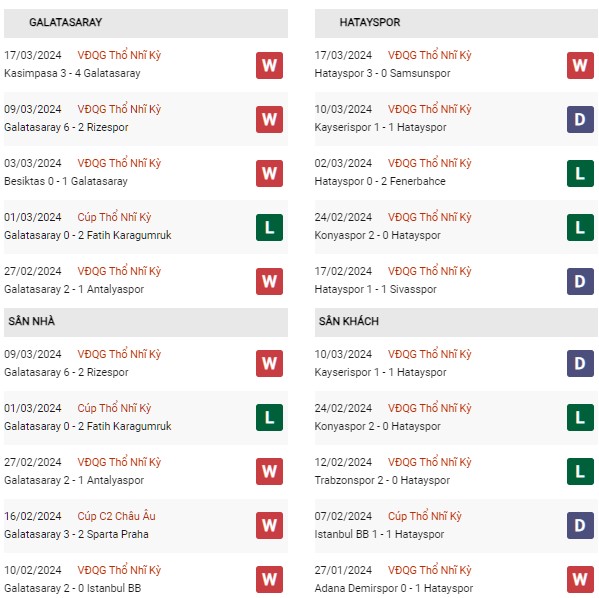Click the W badge for Hatayspor 3-0 Samsunspor

pos(580,65)
